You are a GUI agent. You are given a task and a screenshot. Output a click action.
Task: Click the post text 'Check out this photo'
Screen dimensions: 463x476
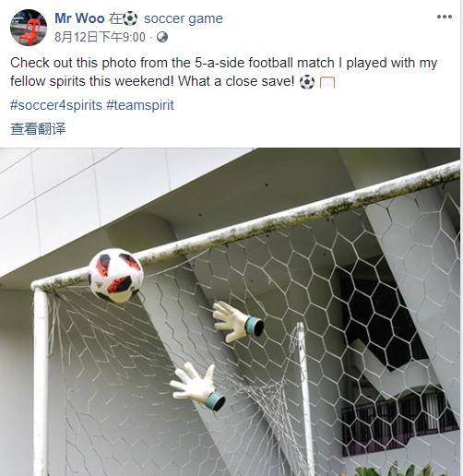pos(73,63)
